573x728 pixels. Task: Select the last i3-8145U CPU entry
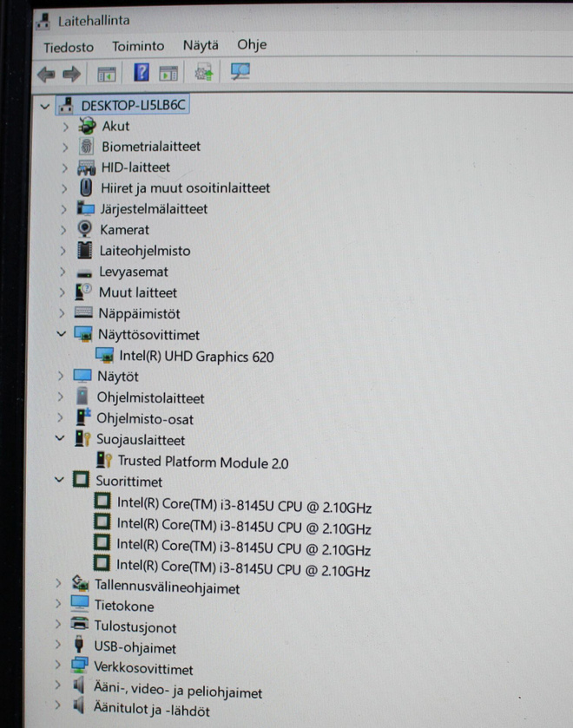(243, 567)
